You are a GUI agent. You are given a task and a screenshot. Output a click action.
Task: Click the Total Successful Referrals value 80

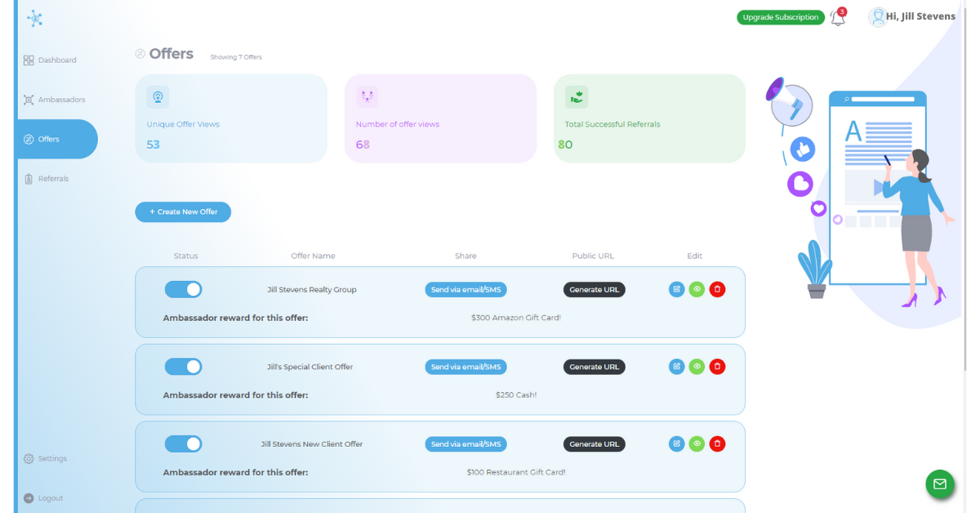(565, 145)
